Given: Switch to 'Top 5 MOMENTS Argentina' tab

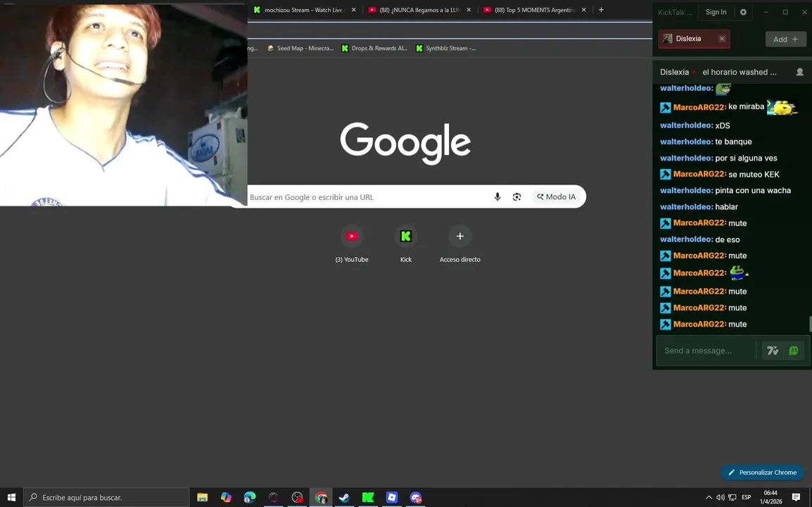Looking at the screenshot, I should click(535, 10).
